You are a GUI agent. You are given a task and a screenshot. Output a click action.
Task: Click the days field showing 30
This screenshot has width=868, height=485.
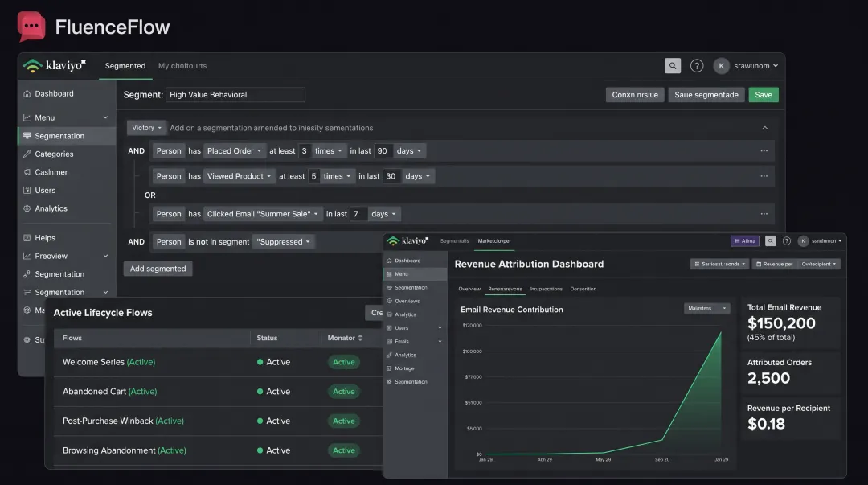tap(391, 176)
